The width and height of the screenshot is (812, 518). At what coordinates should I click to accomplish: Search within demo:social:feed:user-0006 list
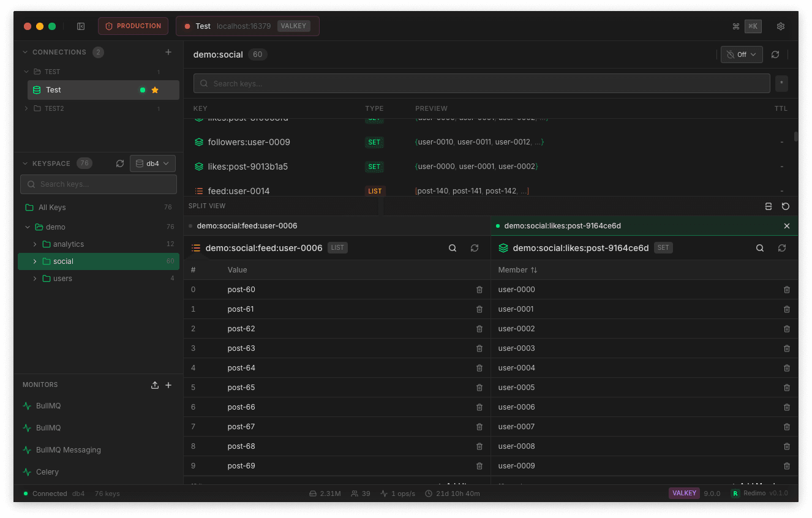453,248
